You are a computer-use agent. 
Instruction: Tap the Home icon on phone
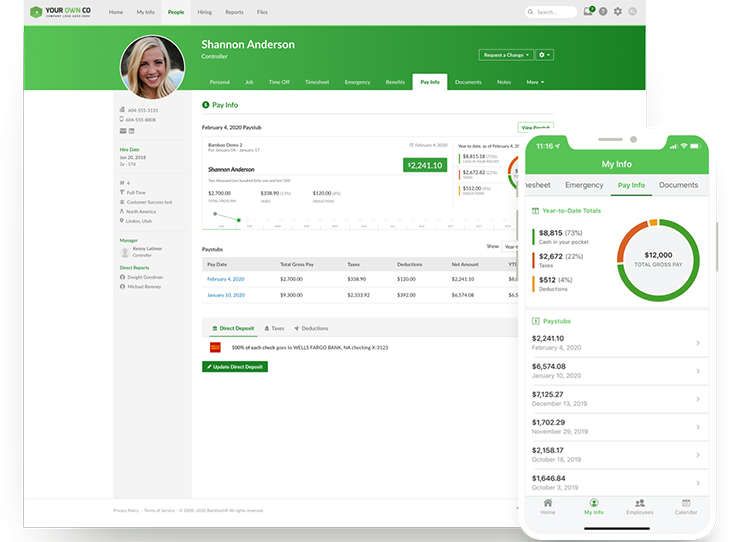[x=548, y=503]
